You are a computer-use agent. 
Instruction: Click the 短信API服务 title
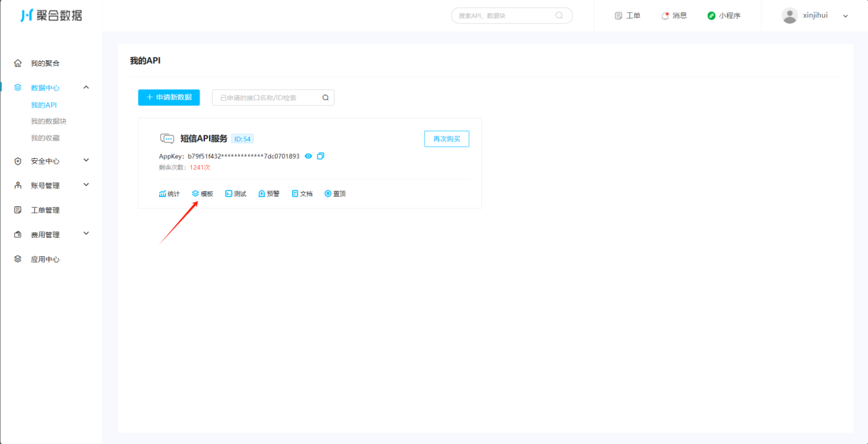204,138
